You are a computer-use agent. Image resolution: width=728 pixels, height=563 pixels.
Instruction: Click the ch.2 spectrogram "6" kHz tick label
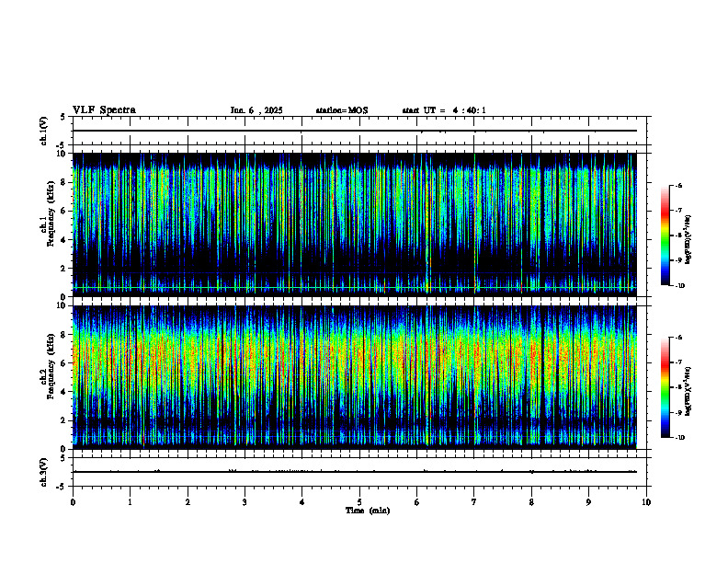(65, 363)
